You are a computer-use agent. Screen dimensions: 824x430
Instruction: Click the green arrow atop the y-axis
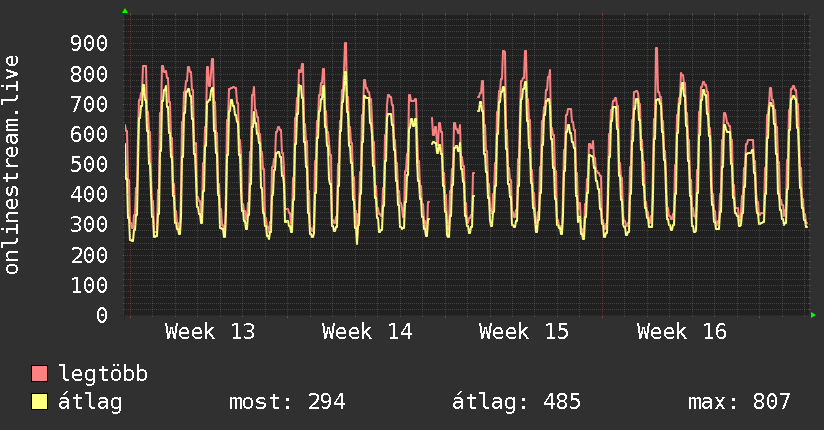[125, 11]
